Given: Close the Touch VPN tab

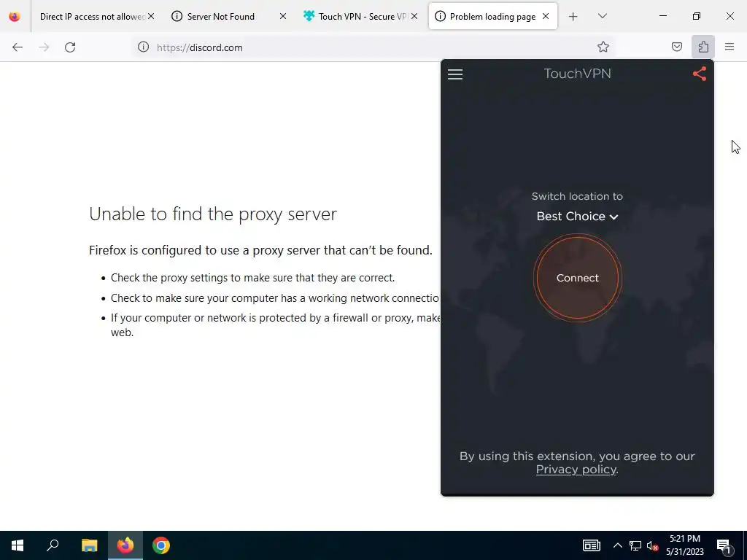Looking at the screenshot, I should tap(414, 16).
